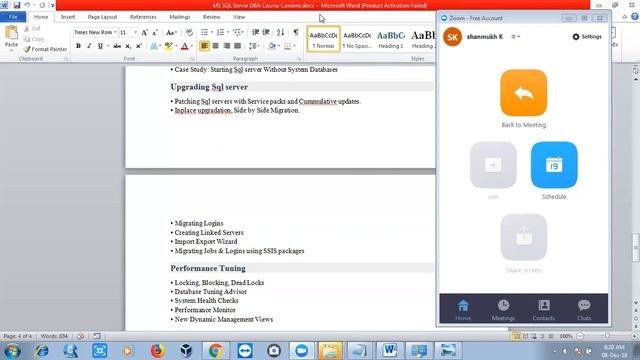640x360 pixels.
Task: Click Increase Indent icon
Action: 266,32
